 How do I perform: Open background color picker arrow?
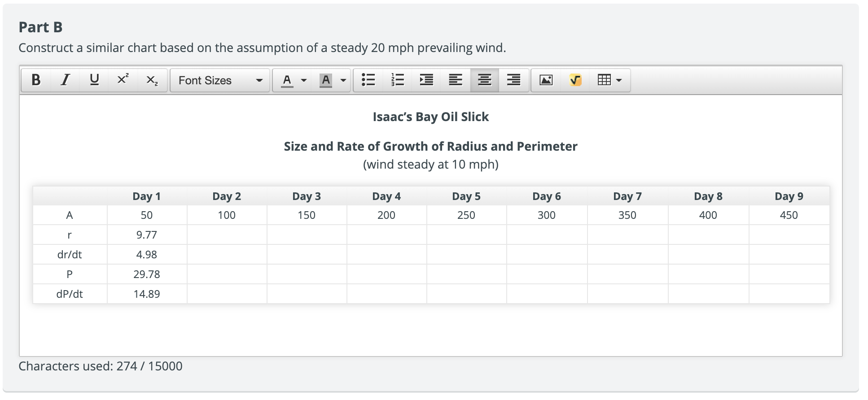(343, 80)
